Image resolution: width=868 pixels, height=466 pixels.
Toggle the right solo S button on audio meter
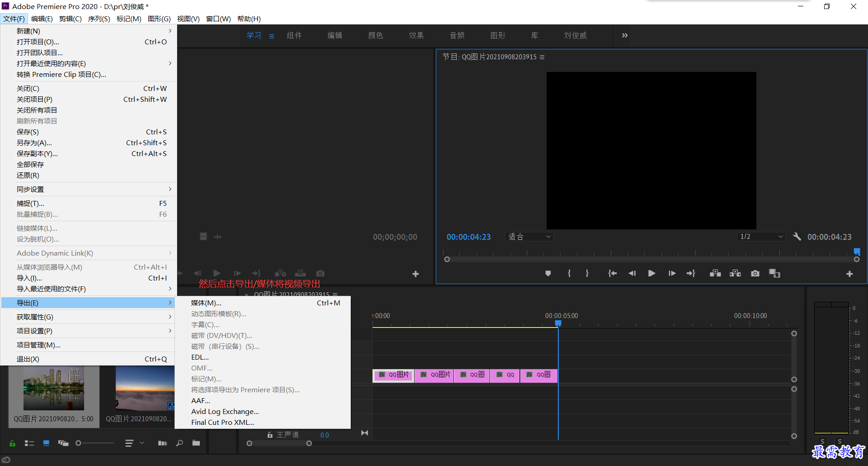tap(840, 441)
